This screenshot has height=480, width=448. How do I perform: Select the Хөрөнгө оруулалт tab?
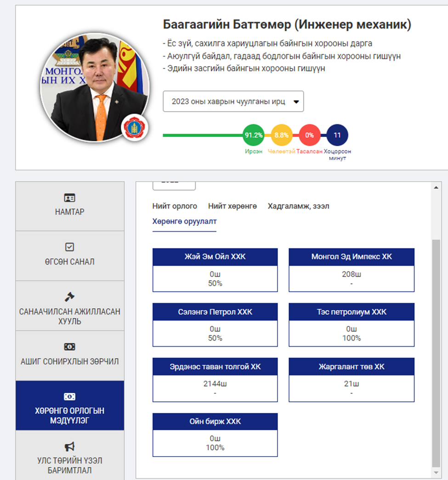[x=185, y=221]
